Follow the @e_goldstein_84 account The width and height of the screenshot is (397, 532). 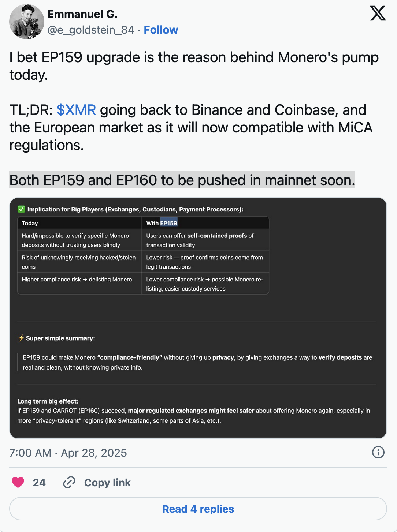coord(161,30)
